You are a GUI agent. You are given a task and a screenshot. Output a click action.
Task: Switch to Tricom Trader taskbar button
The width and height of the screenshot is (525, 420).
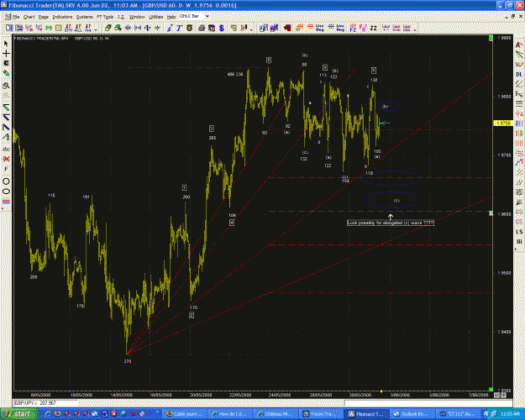coord(321,414)
